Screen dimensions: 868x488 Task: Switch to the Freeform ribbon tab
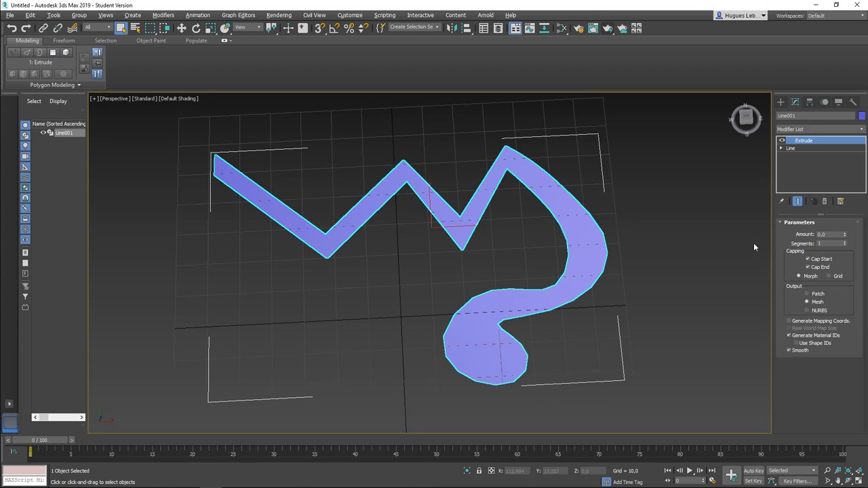coord(64,41)
